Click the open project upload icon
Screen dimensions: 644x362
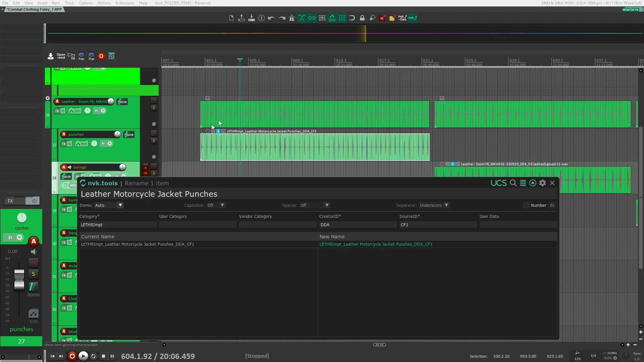pyautogui.click(x=241, y=18)
